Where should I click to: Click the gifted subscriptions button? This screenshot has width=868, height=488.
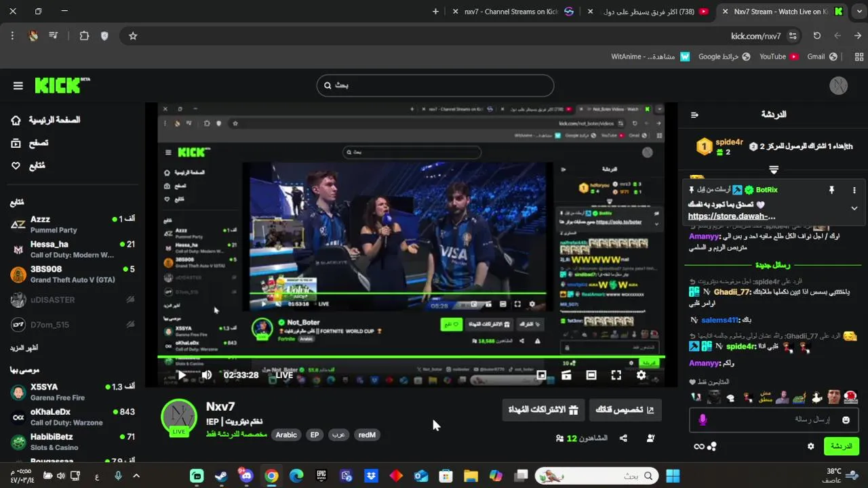pos(543,409)
